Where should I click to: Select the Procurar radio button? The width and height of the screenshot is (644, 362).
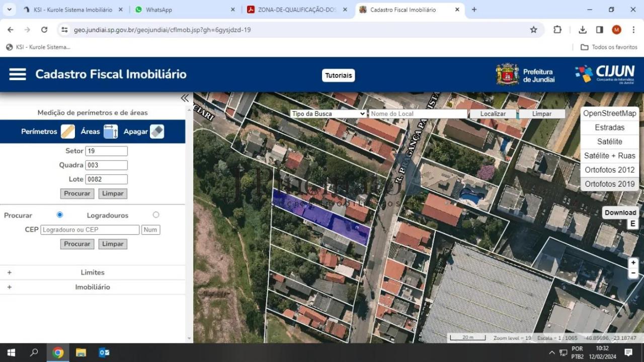(x=60, y=215)
